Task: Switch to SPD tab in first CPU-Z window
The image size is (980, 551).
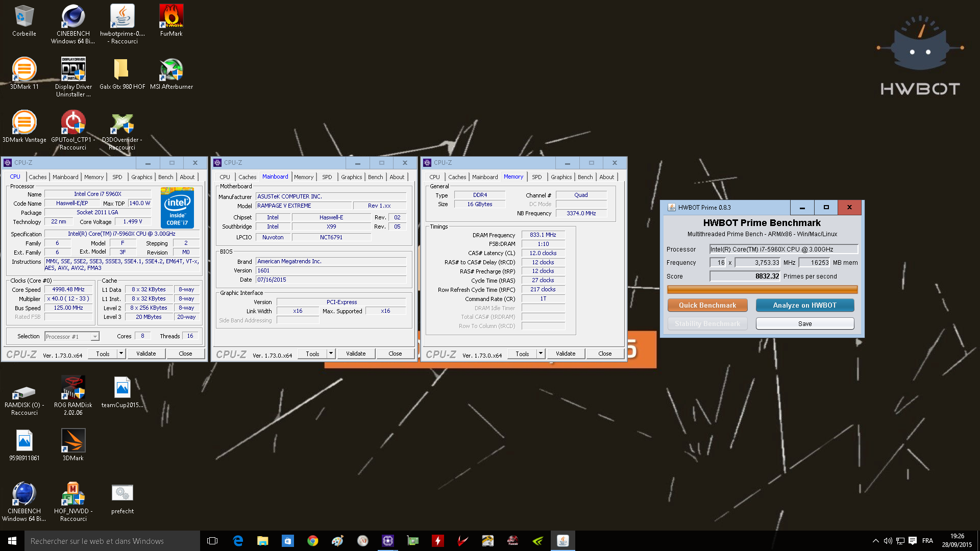Action: (x=117, y=177)
